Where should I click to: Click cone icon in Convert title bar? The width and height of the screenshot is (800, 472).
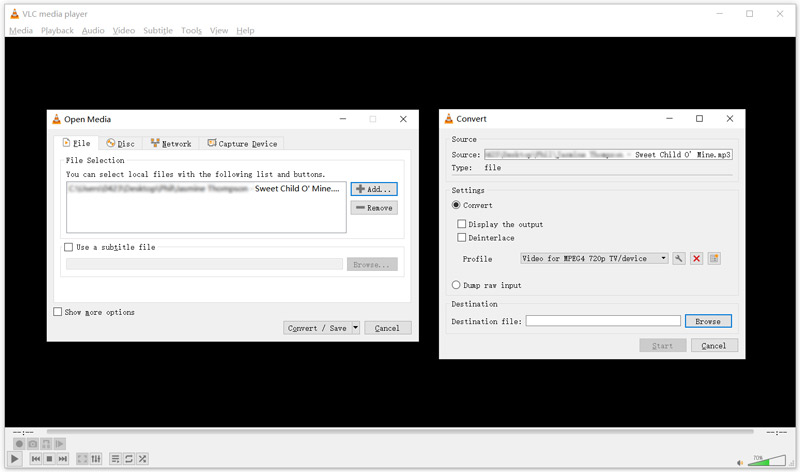pos(448,118)
